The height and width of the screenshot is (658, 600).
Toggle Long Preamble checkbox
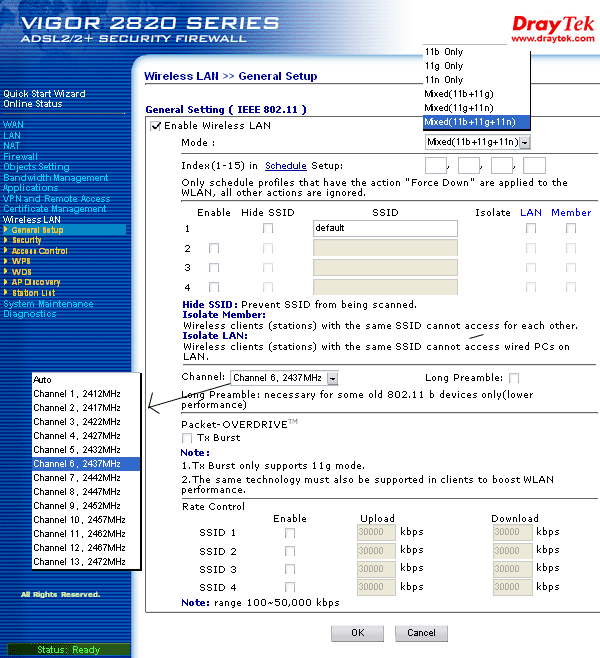514,378
